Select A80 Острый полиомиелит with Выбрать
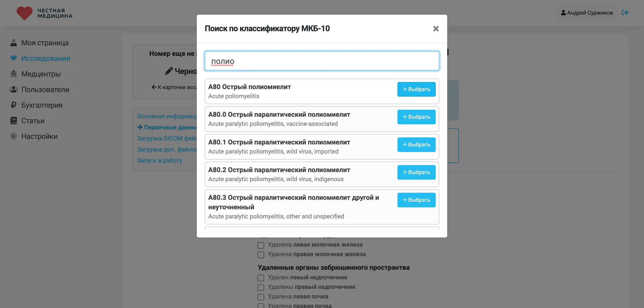Viewport: 644px width, 308px height. (416, 89)
